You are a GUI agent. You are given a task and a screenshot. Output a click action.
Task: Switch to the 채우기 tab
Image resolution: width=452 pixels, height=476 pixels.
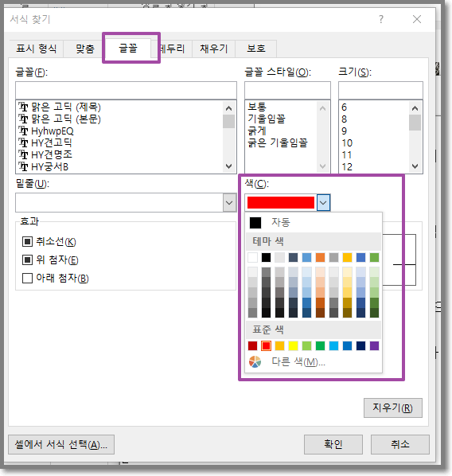pyautogui.click(x=214, y=49)
